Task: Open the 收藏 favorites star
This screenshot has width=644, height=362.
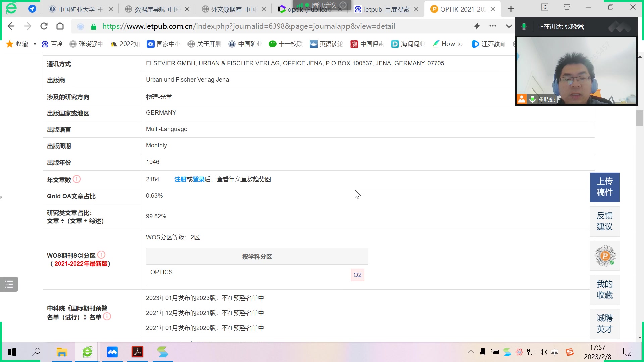Action: click(10, 44)
